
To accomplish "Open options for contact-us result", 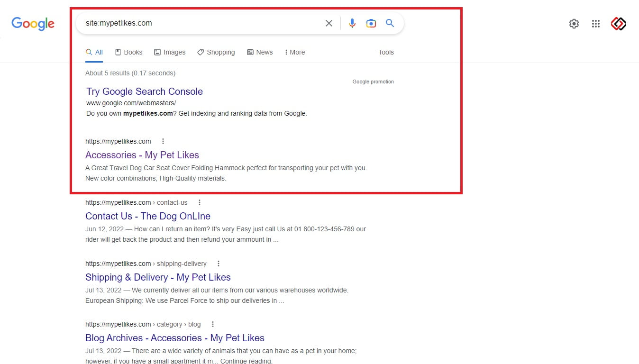I will coord(200,202).
